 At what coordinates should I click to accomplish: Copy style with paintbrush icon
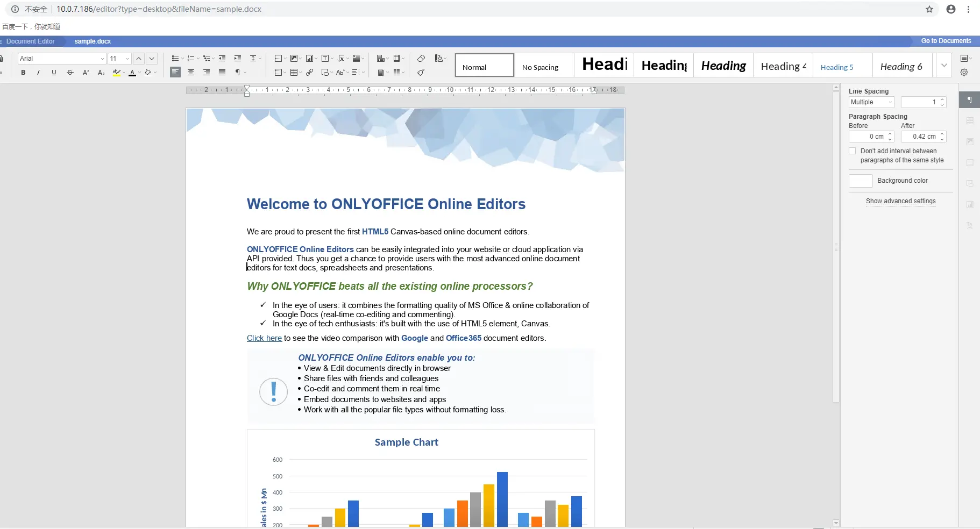coord(421,73)
